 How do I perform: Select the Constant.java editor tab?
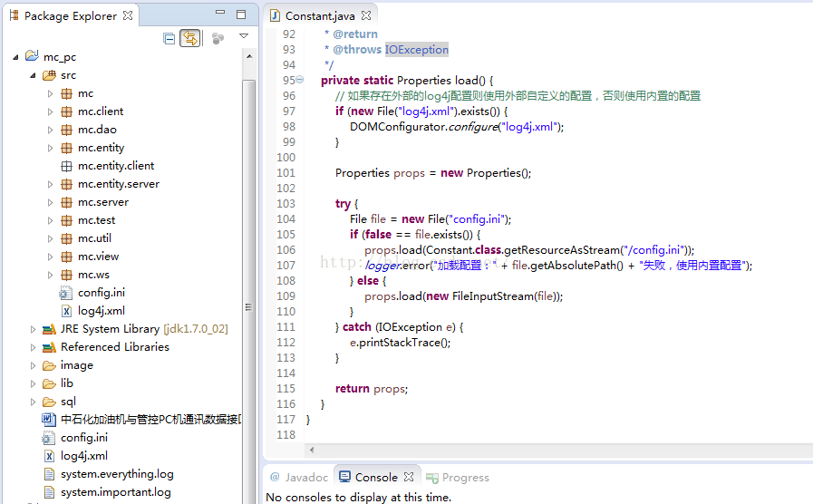pyautogui.click(x=320, y=16)
